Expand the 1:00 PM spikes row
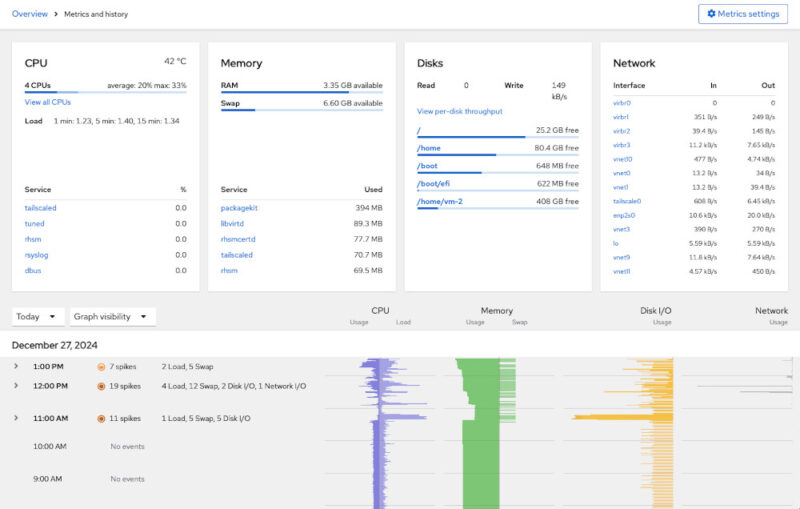 16,367
